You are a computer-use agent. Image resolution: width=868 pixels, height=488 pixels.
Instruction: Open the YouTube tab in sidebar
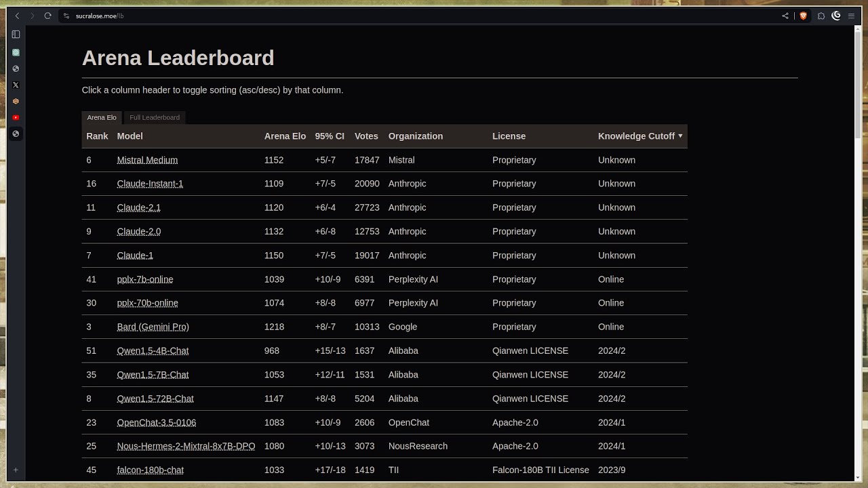16,117
